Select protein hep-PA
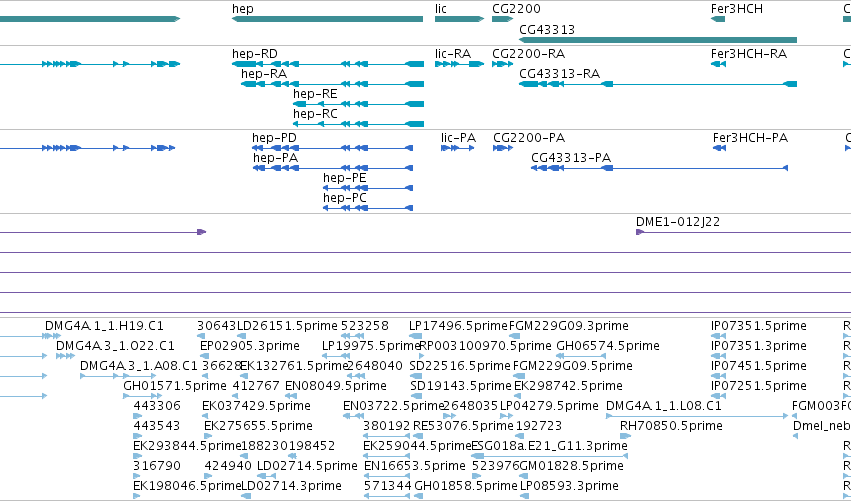The width and height of the screenshot is (851, 501). click(x=333, y=168)
